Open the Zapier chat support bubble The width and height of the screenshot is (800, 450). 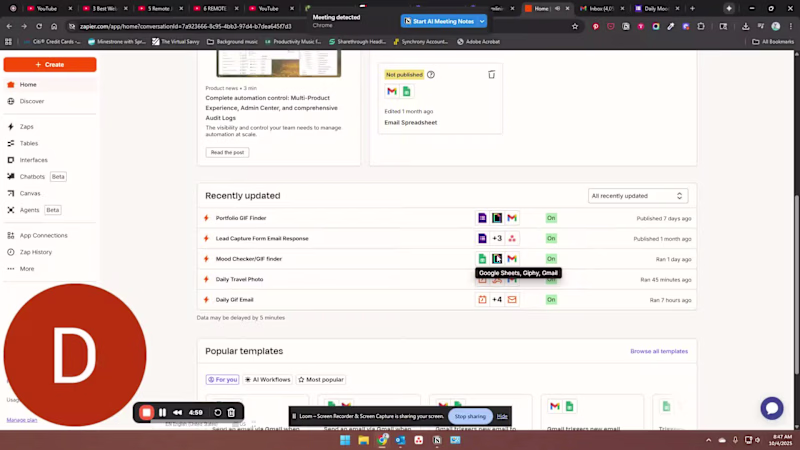(771, 409)
